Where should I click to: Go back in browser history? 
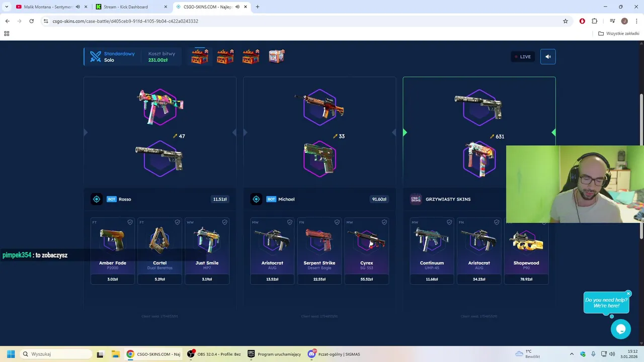pos(7,21)
